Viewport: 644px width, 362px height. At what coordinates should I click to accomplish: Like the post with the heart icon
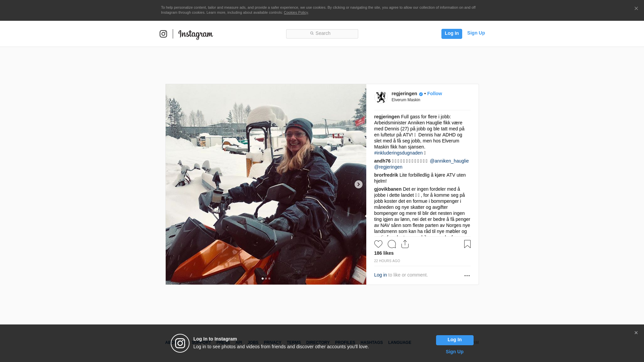pyautogui.click(x=378, y=244)
